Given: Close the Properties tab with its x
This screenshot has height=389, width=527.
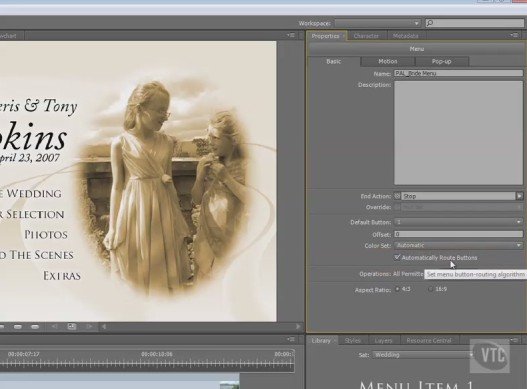Looking at the screenshot, I should click(343, 36).
